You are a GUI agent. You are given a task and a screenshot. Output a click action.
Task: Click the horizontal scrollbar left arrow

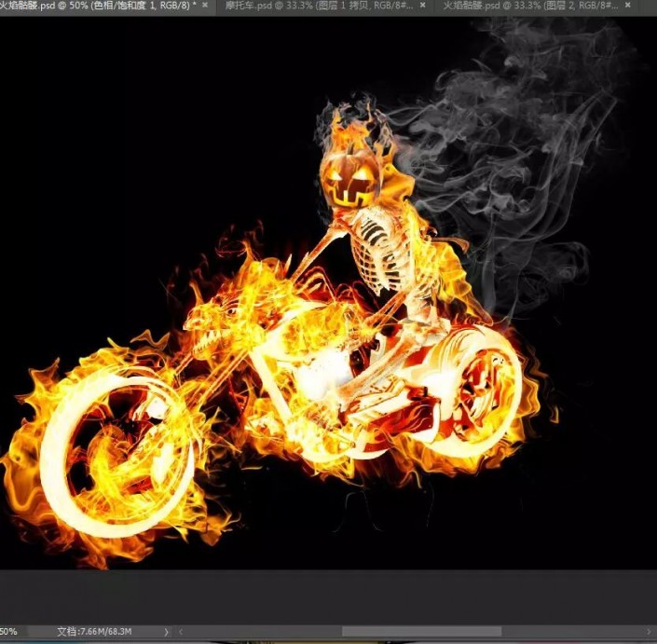pos(181,632)
